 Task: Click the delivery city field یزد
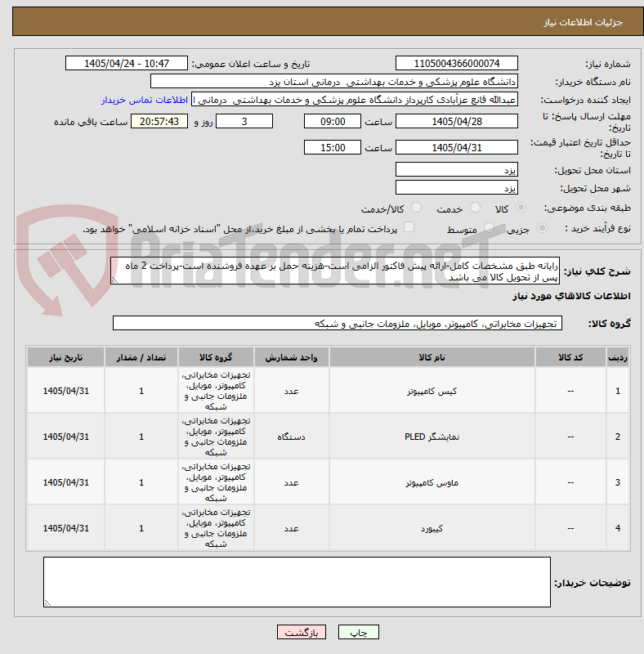click(x=457, y=188)
